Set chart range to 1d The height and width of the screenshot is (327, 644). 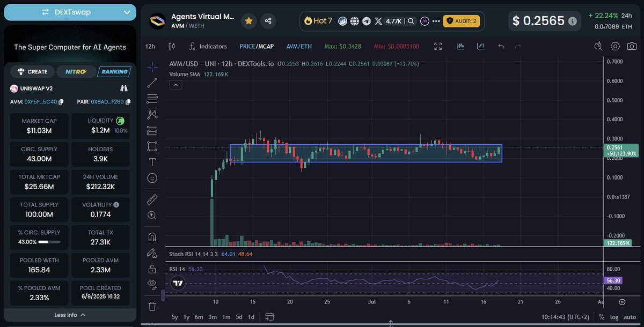[251, 317]
